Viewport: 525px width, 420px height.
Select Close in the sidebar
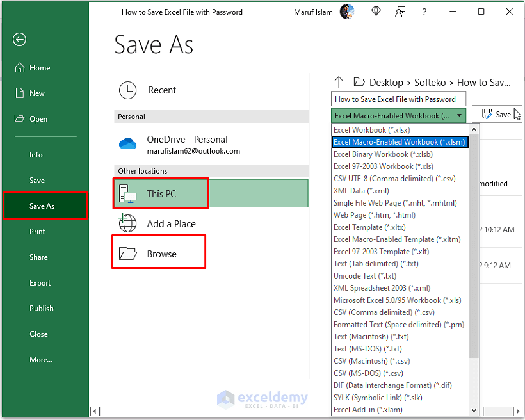tap(45, 334)
